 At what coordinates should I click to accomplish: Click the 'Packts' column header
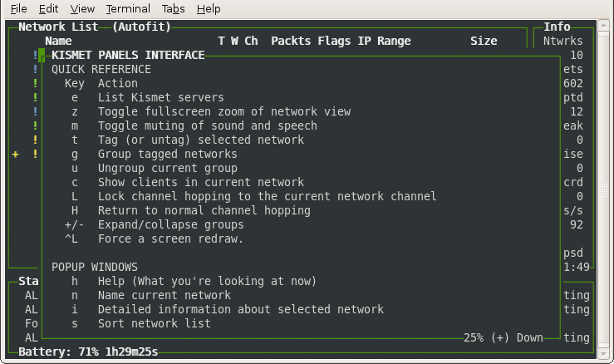291,42
